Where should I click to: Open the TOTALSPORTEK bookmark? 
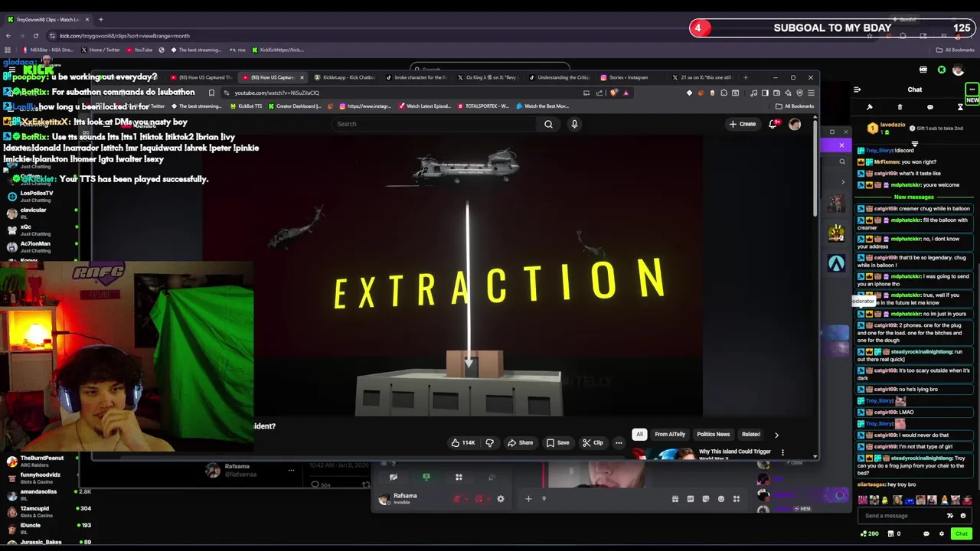coord(484,106)
